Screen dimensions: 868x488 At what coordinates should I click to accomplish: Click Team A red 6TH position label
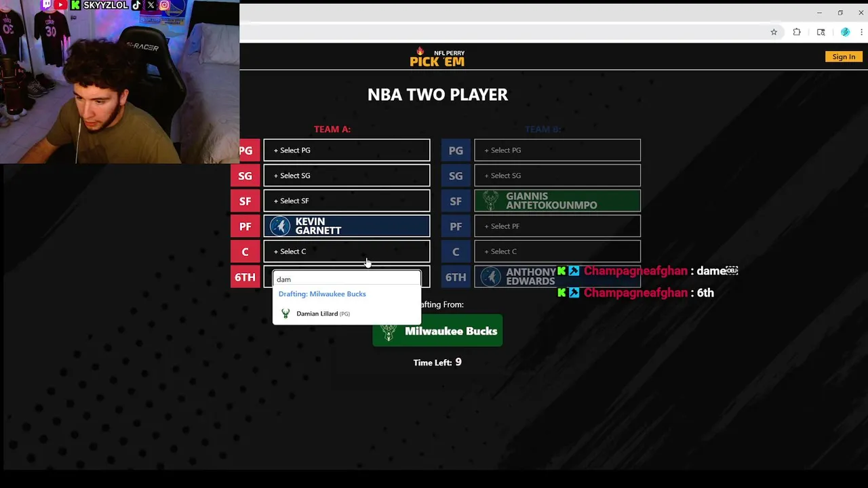[x=245, y=277]
